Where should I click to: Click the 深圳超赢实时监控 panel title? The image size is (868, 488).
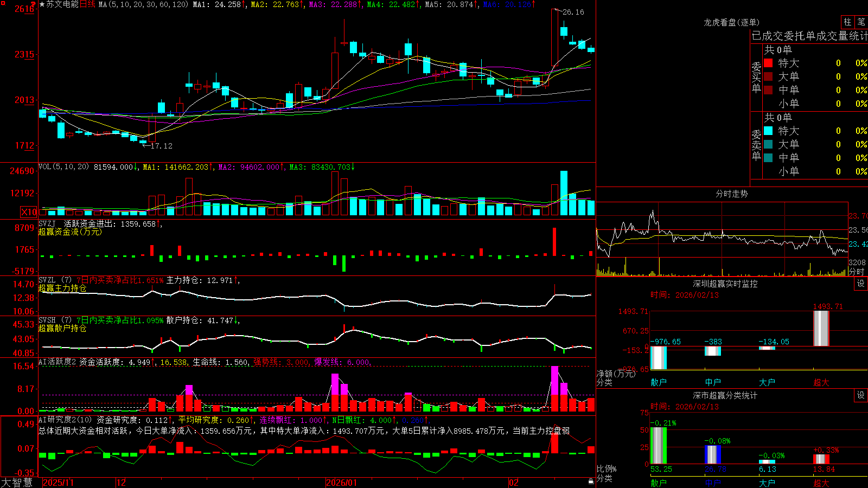[x=725, y=284]
